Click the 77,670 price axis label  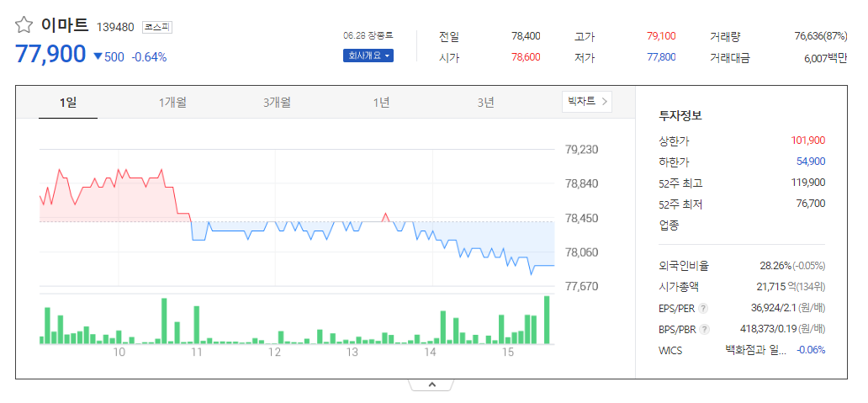coord(581,286)
